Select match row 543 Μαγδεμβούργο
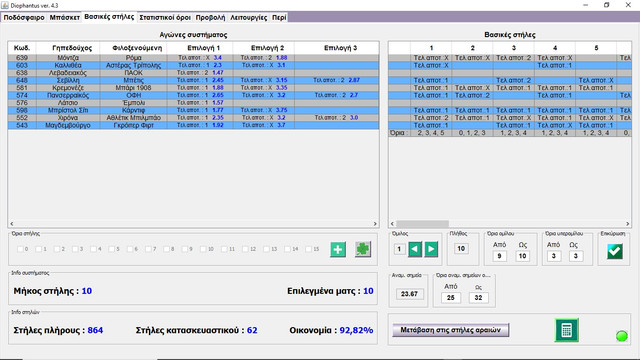640x360 pixels. (193, 125)
